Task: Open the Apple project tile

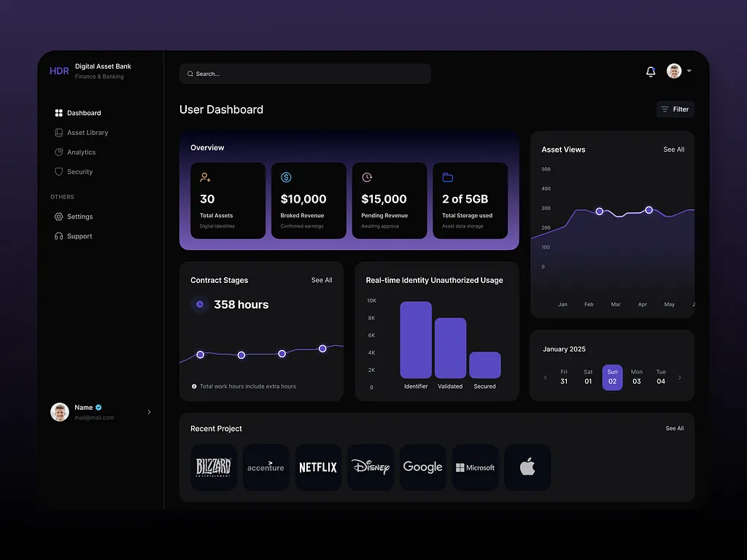Action: (x=527, y=467)
